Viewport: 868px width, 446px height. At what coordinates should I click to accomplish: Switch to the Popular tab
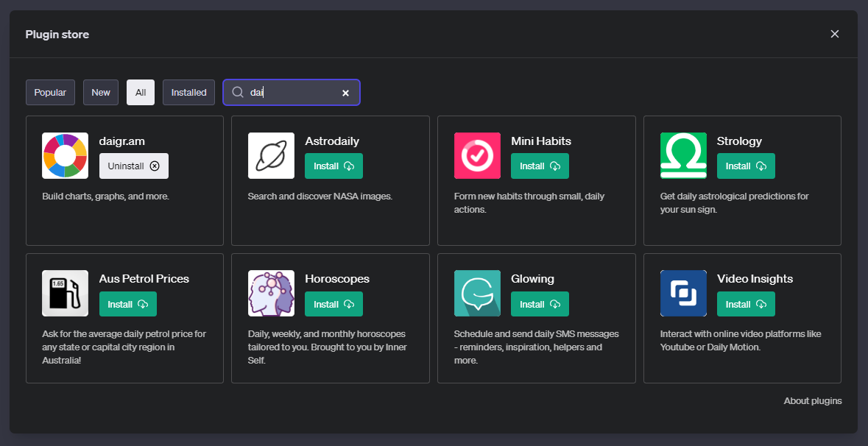click(x=50, y=93)
